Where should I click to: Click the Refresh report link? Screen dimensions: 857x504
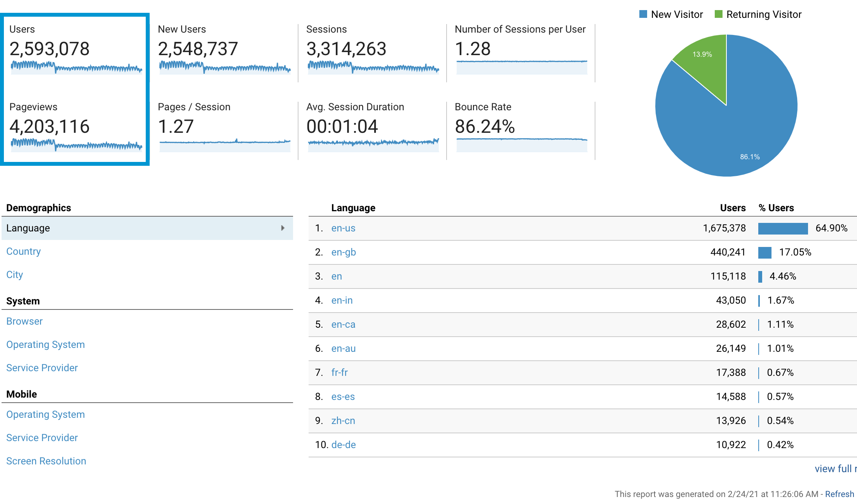pyautogui.click(x=839, y=494)
